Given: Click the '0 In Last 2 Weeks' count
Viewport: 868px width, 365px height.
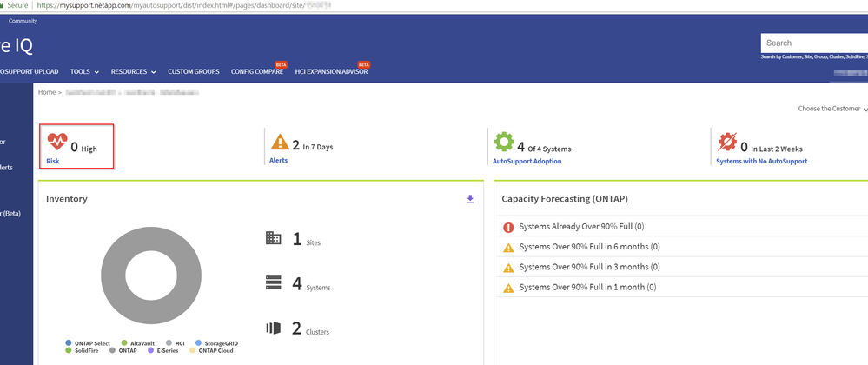Looking at the screenshot, I should 772,148.
